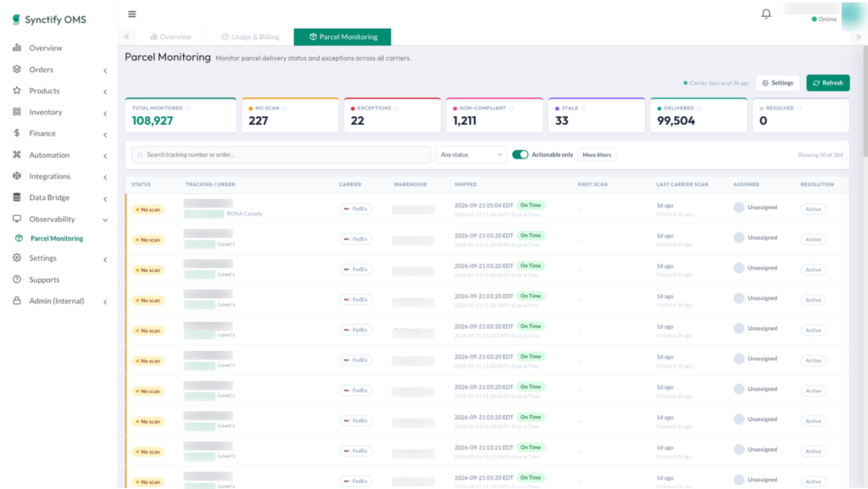Click the Overview bar chart sidebar icon

click(x=17, y=47)
